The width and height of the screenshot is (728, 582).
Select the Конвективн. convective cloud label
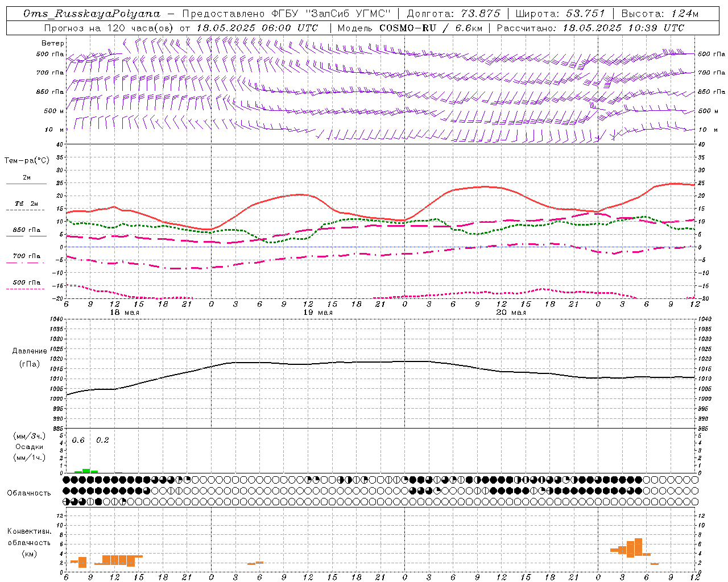coord(30,531)
